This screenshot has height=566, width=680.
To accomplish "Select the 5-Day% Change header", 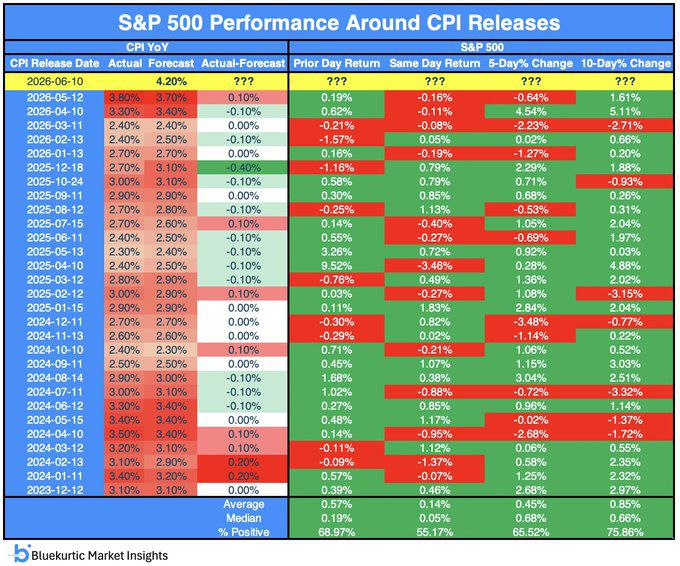I will pyautogui.click(x=530, y=63).
